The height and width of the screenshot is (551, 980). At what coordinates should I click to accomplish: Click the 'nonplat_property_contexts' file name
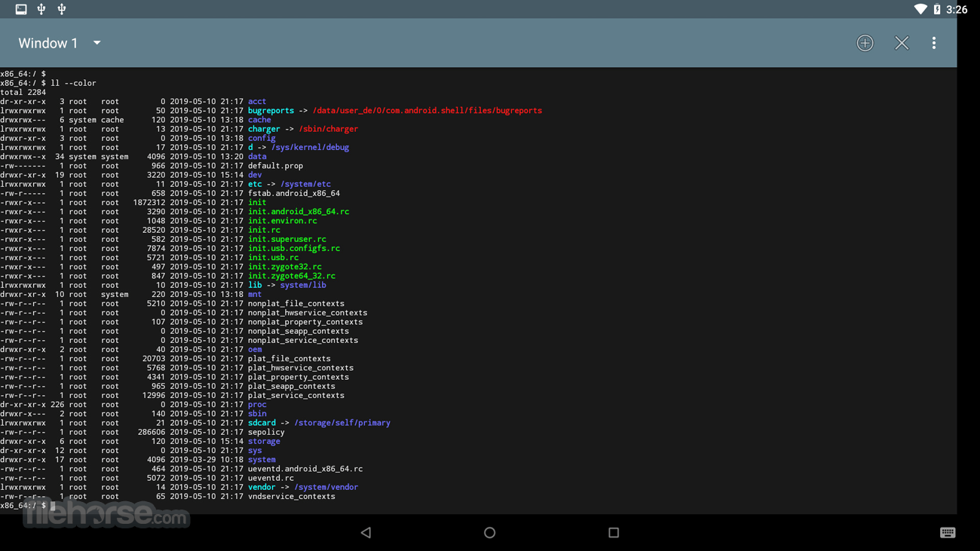coord(305,322)
